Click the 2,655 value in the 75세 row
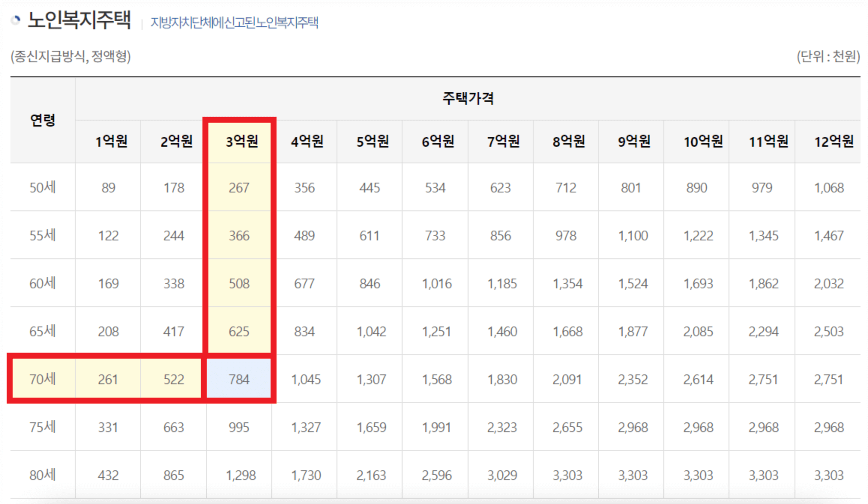Image resolution: width=868 pixels, height=504 pixels. pos(567,427)
